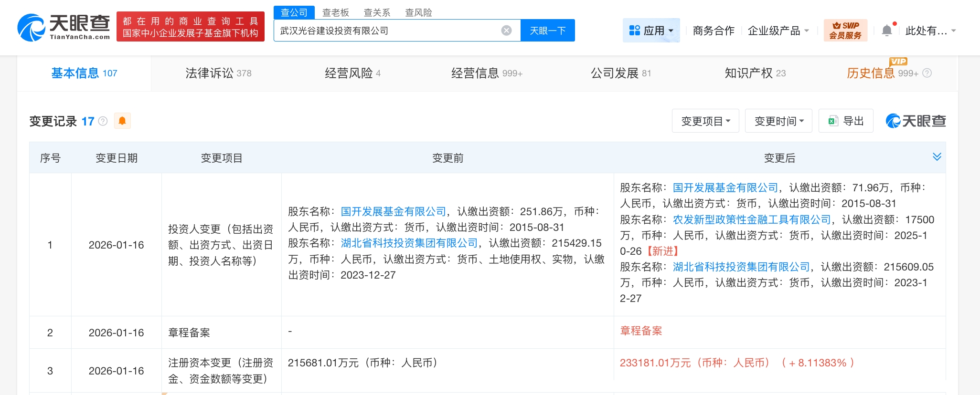980x395 pixels.
Task: Export records with 导出 button
Action: tap(846, 121)
